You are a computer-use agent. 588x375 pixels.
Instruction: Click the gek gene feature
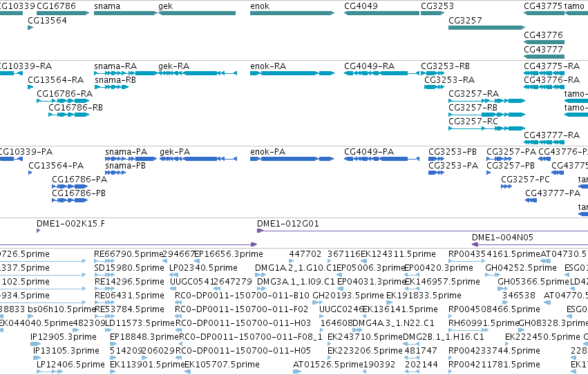coord(197,13)
